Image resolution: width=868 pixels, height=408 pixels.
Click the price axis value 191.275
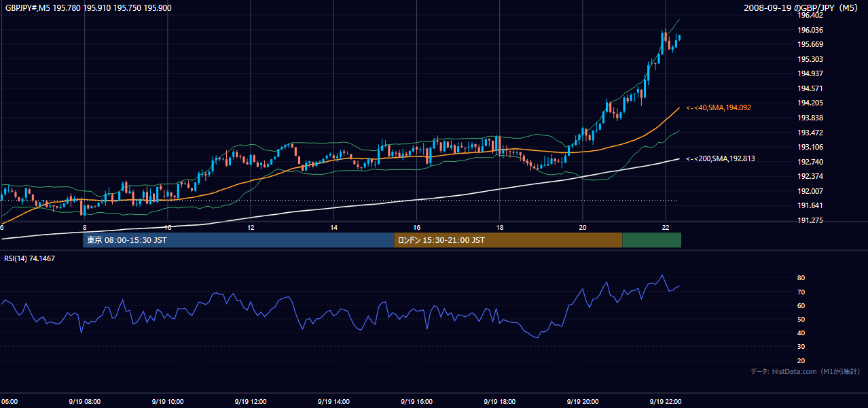[810, 220]
